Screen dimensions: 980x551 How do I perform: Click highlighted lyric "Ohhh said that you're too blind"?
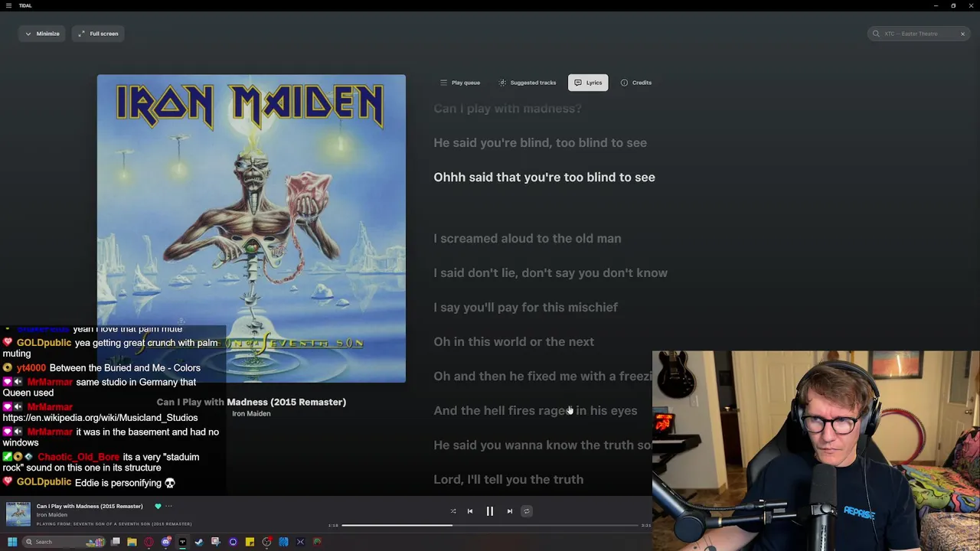coord(544,178)
